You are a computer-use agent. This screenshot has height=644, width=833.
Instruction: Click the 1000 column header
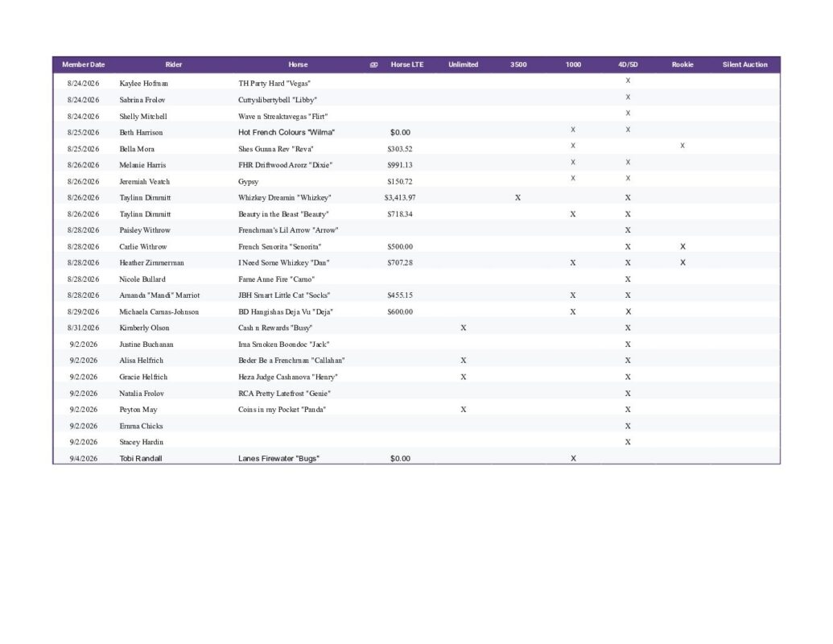pos(573,65)
